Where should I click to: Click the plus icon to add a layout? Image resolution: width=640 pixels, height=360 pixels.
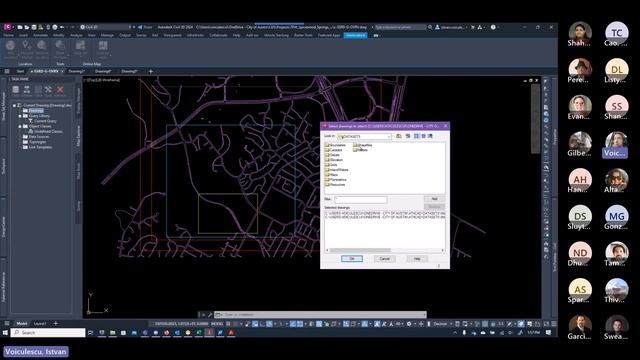[56, 323]
